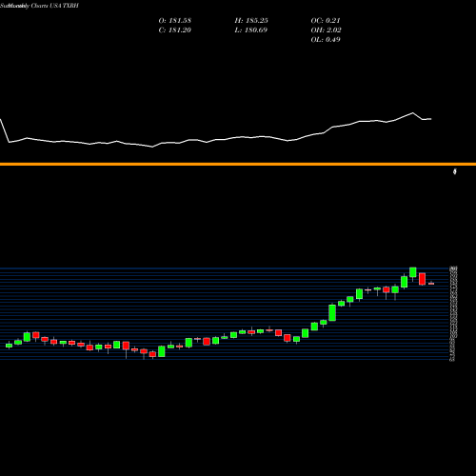Click the close price value C: 181.20
The image size is (476, 476).
(x=175, y=30)
